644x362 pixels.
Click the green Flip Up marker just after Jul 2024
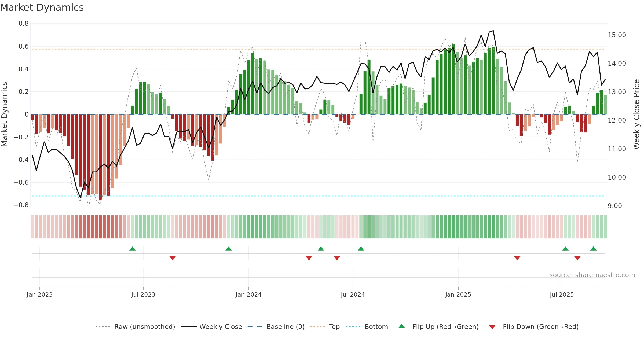click(361, 249)
